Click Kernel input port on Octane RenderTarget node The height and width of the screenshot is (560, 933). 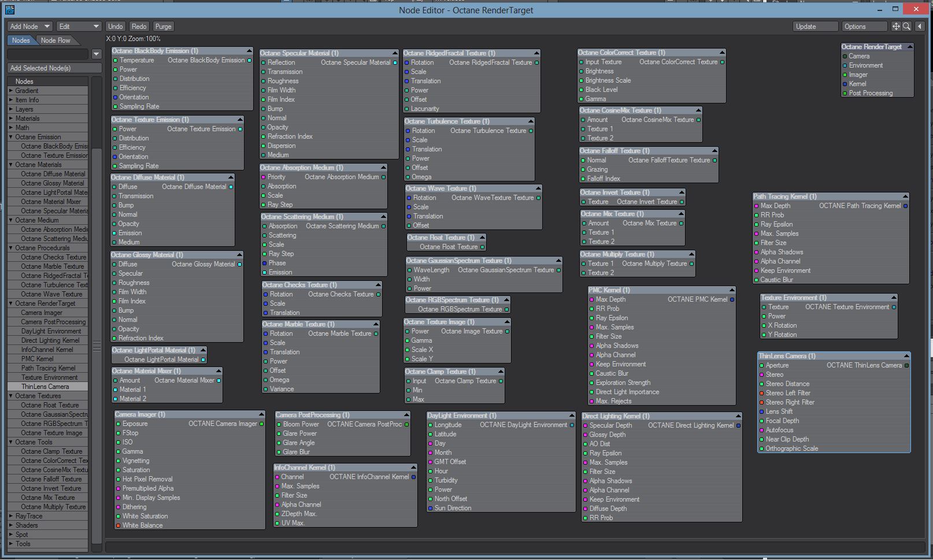pos(845,84)
